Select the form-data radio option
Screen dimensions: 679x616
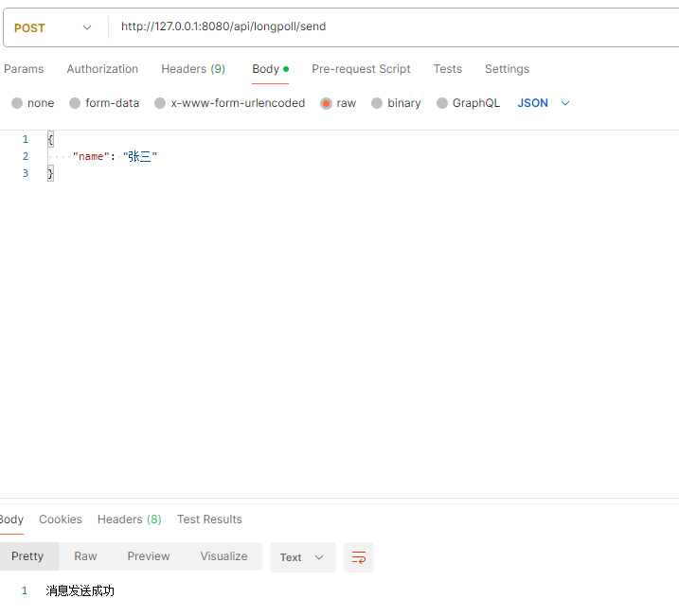pos(104,103)
